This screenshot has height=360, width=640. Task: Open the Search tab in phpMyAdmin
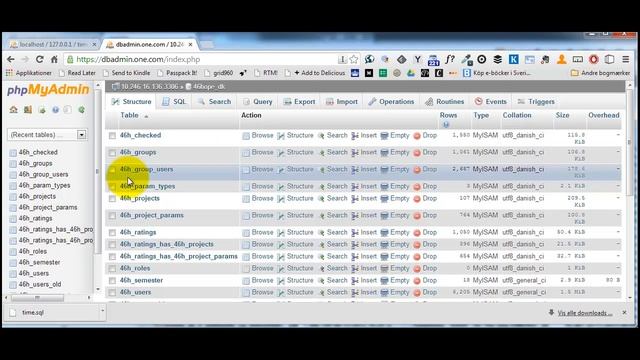214,102
